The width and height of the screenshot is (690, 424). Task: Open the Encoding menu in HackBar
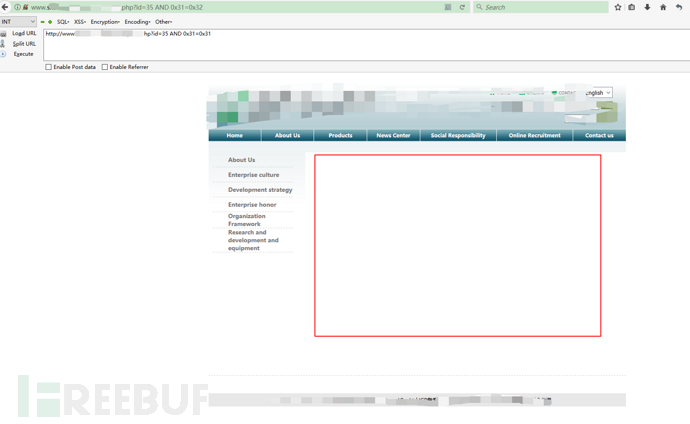[137, 22]
